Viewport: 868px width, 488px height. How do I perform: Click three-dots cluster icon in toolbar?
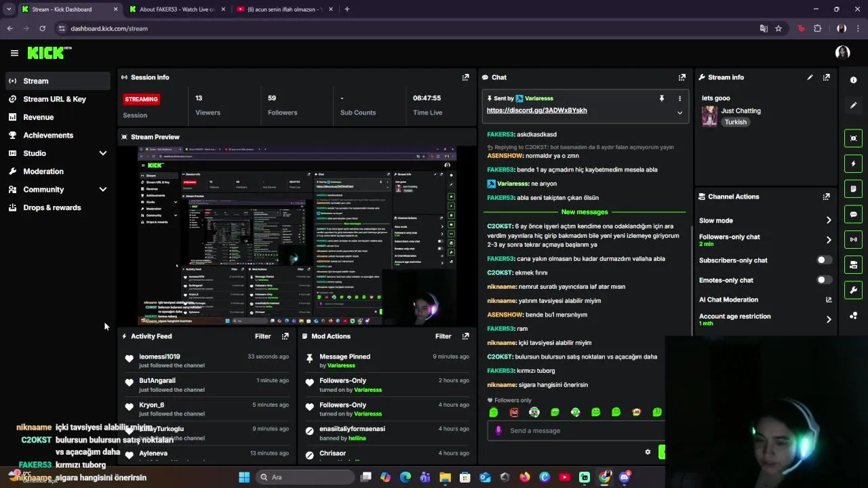853,316
